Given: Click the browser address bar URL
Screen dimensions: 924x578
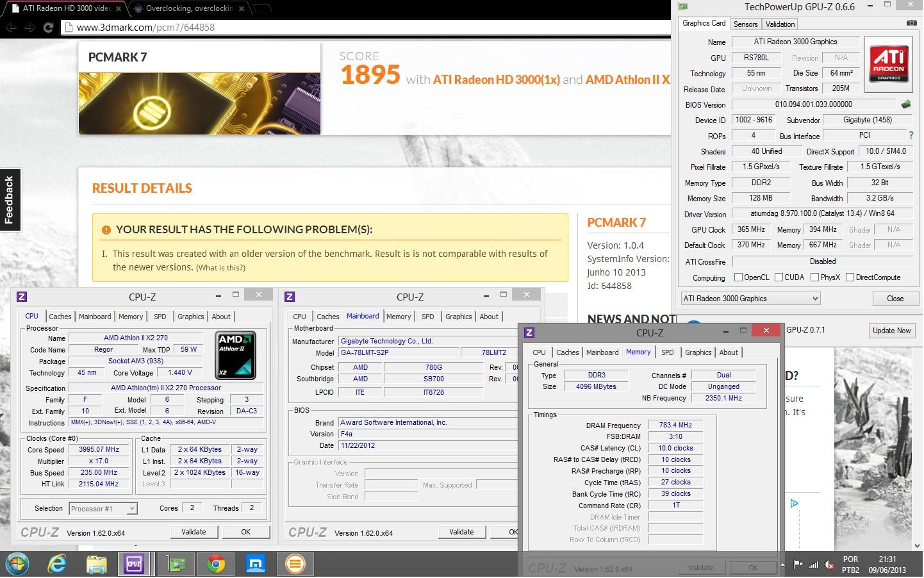Looking at the screenshot, I should (145, 28).
